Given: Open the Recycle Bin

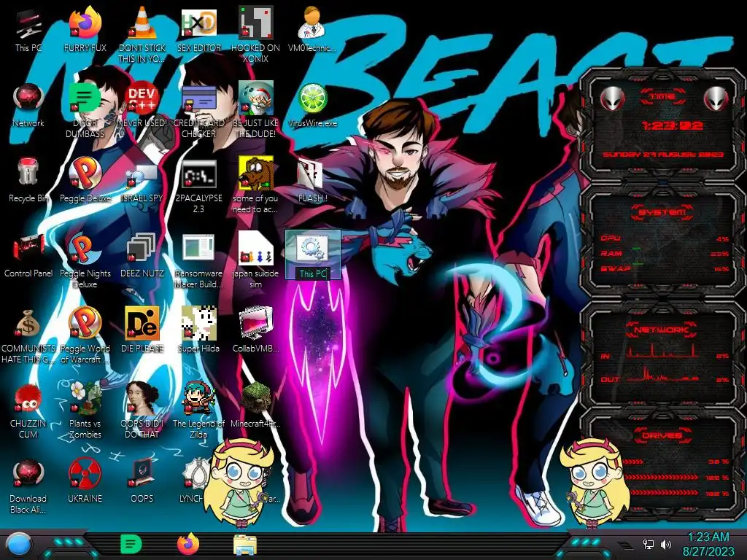Looking at the screenshot, I should 28,180.
